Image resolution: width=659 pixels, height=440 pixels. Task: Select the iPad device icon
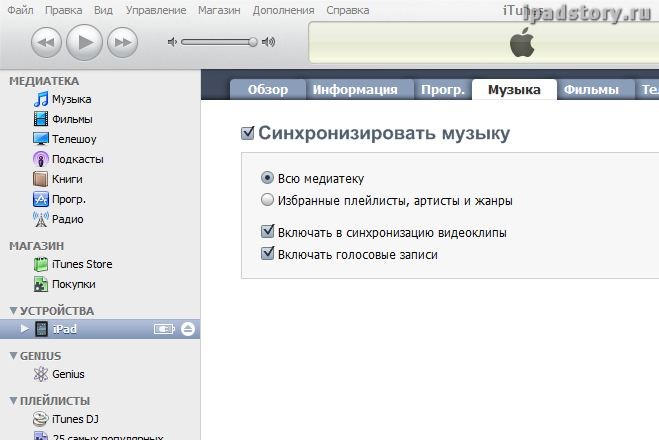41,329
